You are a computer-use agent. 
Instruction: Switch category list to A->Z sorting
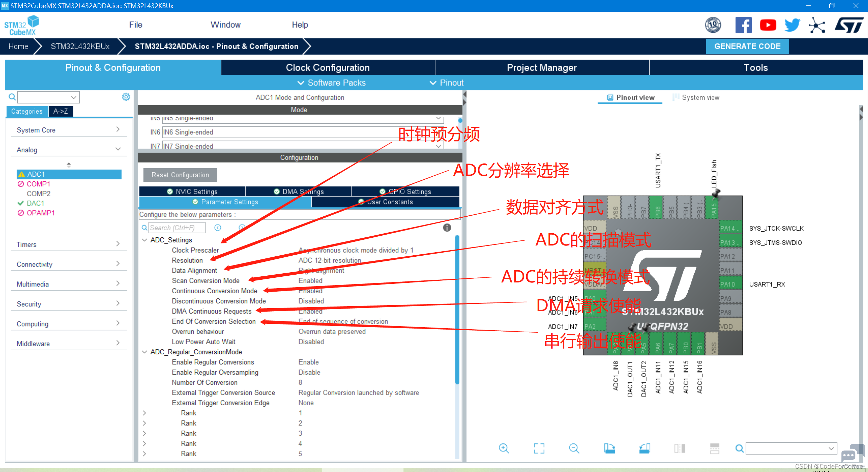(x=61, y=111)
